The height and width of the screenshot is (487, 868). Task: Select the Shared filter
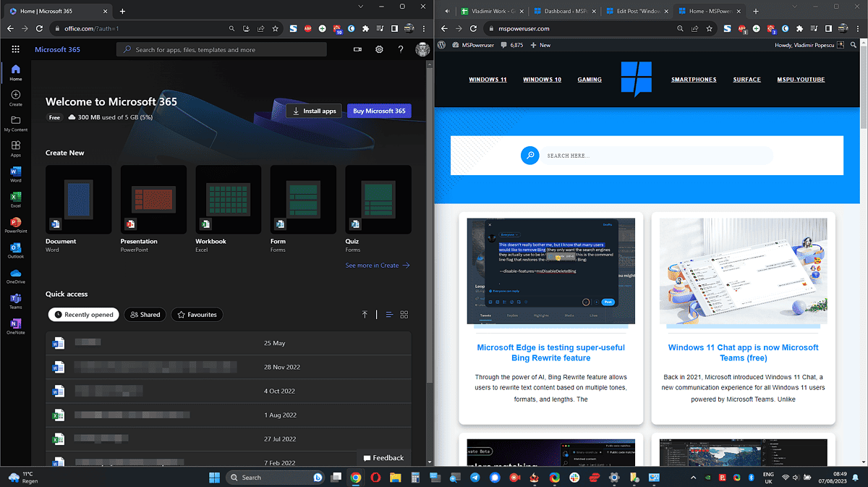[145, 315]
